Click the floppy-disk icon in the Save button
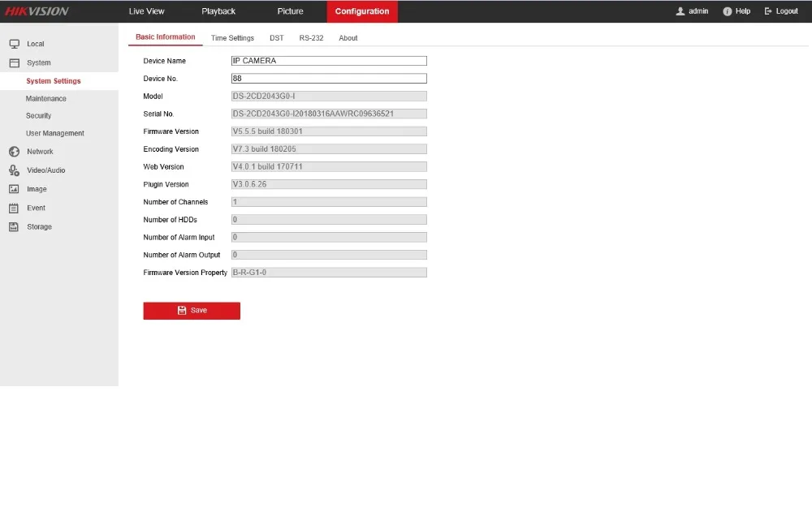 [182, 310]
